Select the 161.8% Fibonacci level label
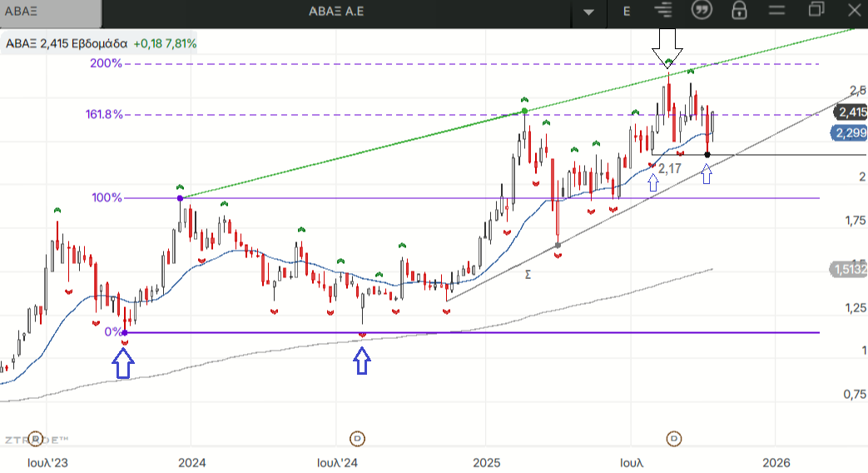The image size is (868, 473). point(103,115)
